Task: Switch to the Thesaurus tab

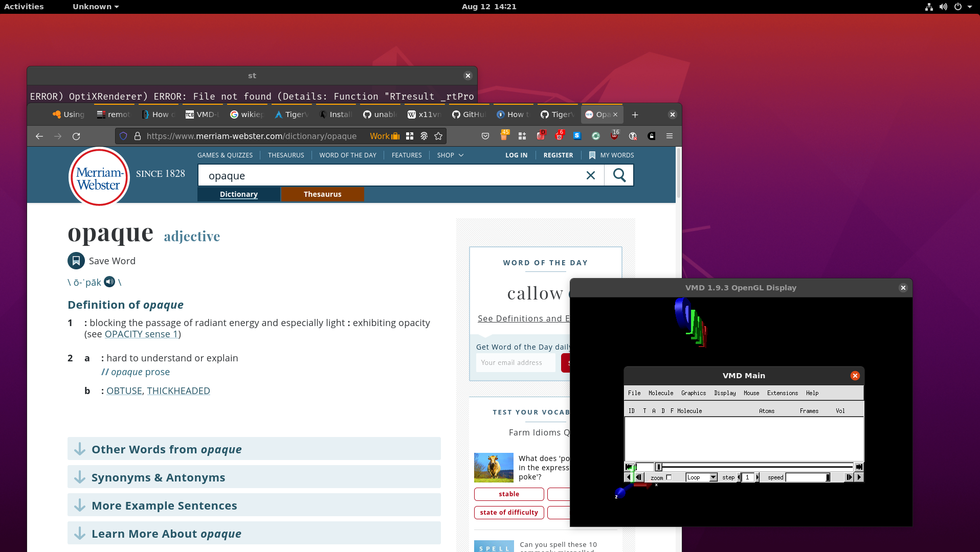Action: pos(322,194)
